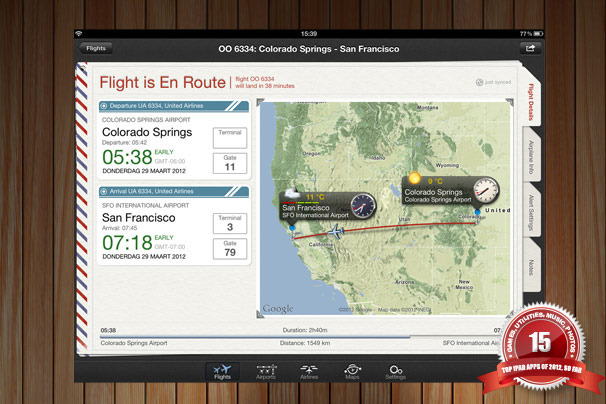Click the Wi-Fi status icon

79,34
